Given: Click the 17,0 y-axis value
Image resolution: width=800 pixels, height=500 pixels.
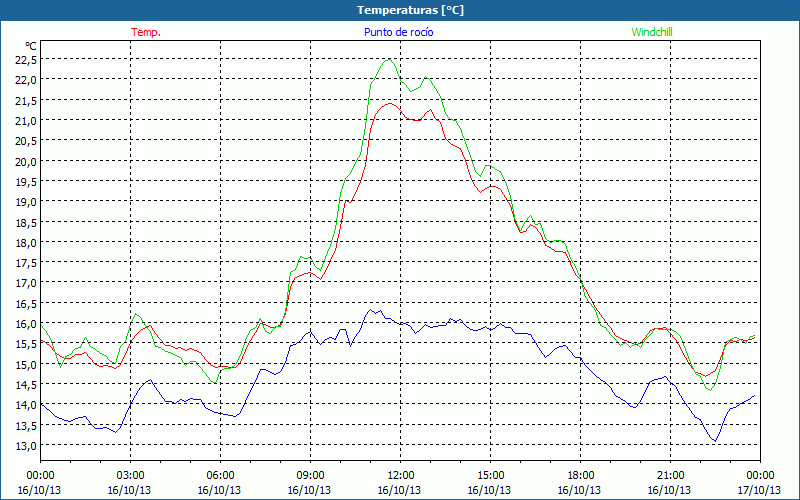Looking at the screenshot, I should (x=27, y=283).
